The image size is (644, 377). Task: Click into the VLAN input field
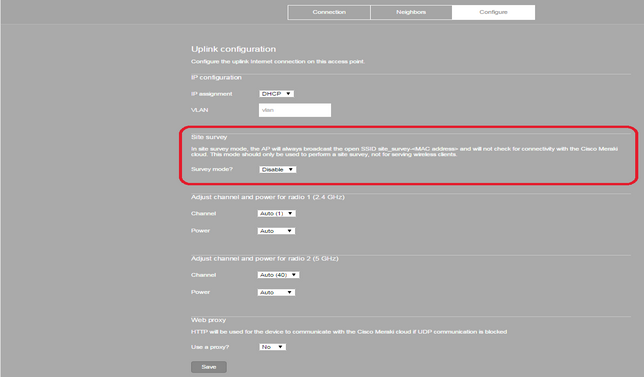point(295,110)
